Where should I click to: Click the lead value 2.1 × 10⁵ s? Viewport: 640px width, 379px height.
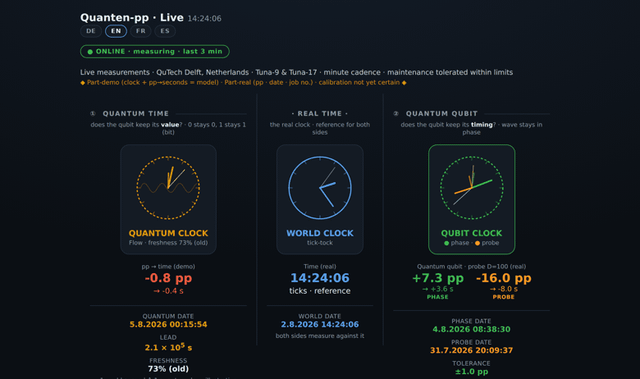(x=168, y=347)
